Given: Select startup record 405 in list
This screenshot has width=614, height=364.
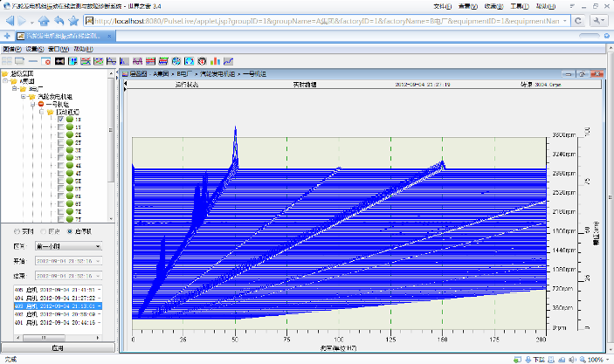Looking at the screenshot, I should [58, 290].
